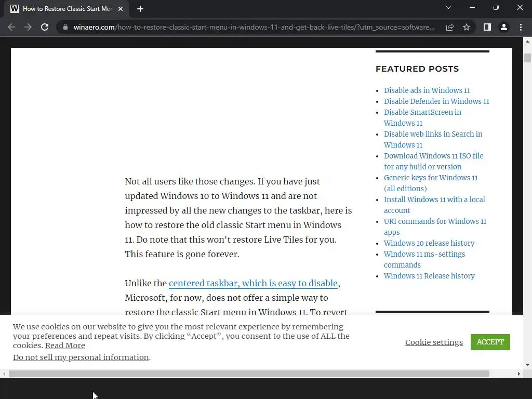532x399 pixels.
Task: Open Chrome's three-dot menu
Action: [521, 27]
